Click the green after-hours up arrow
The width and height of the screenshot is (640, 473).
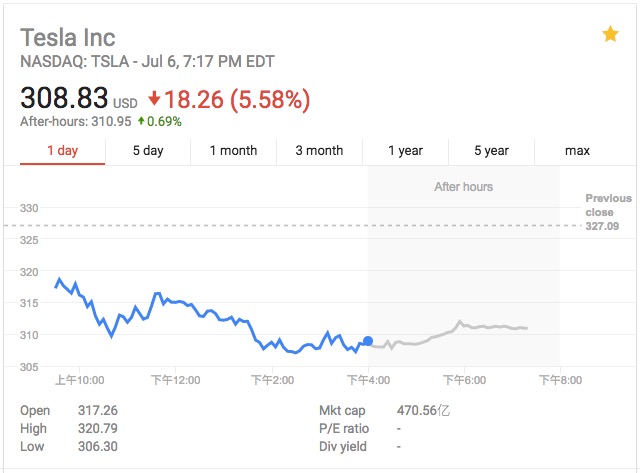tap(141, 121)
